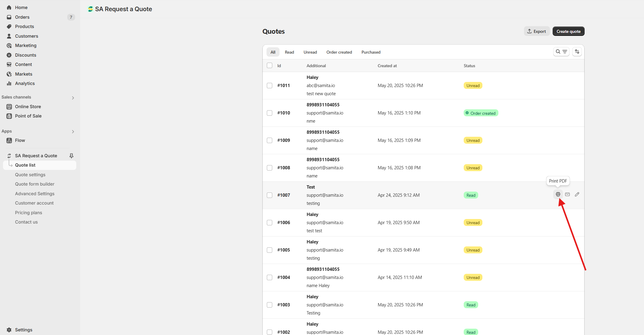Image resolution: width=644 pixels, height=335 pixels.
Task: Check the box for quote #1008
Action: pos(270,168)
